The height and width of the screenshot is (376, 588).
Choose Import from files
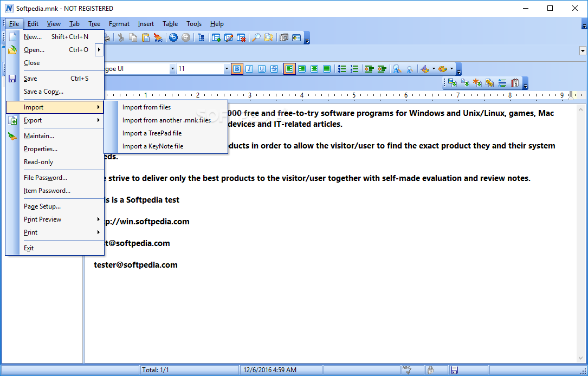[166, 107]
